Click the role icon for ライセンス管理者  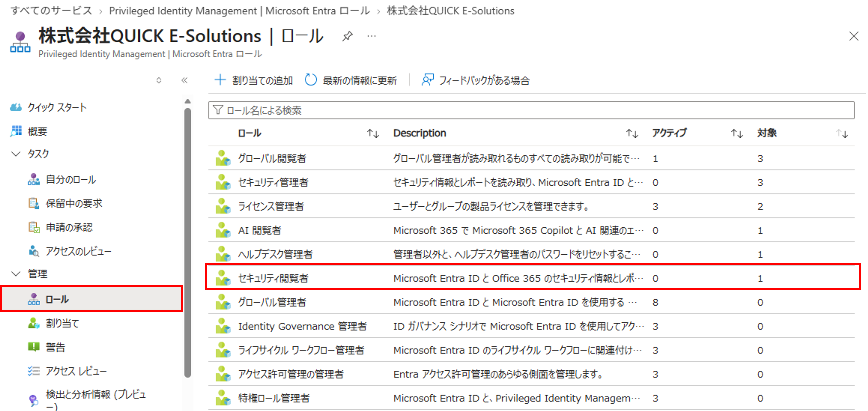coord(223,206)
